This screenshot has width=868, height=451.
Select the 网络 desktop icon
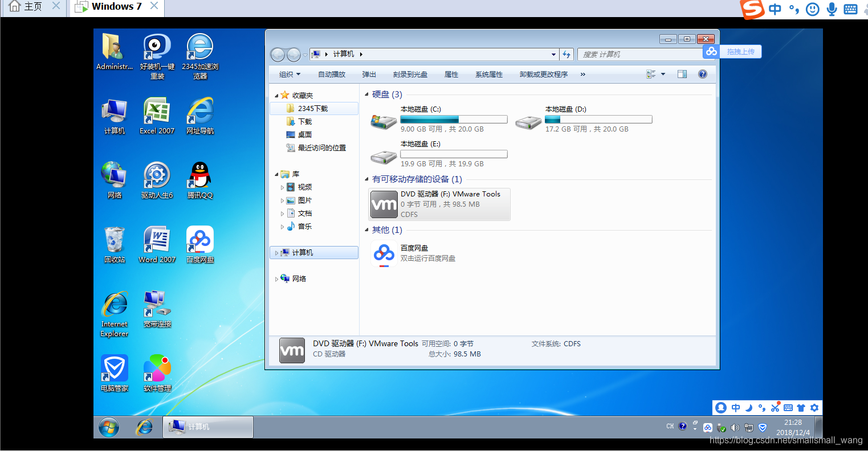pos(114,181)
